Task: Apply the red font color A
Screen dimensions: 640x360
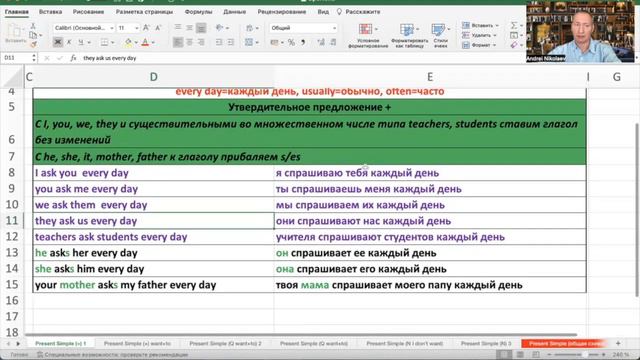Action: tap(145, 42)
